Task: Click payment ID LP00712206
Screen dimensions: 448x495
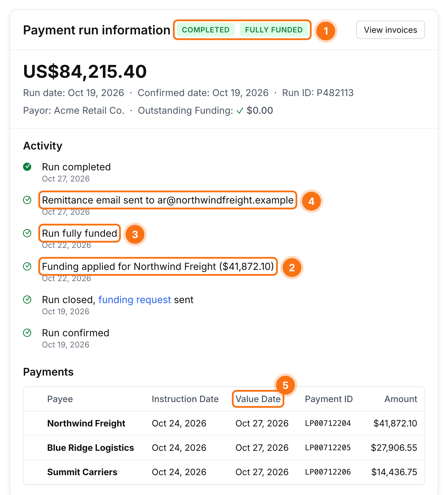Action: pos(328,472)
